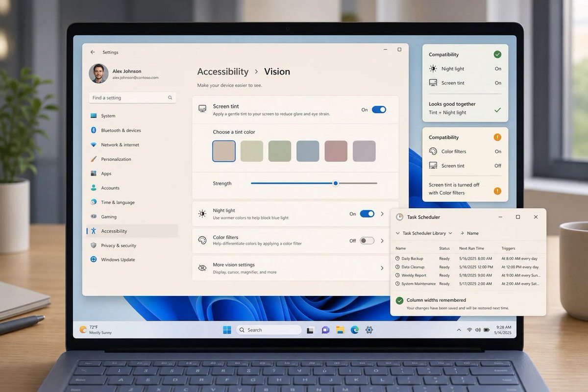
Task: Click the More vision settings eye icon
Action: tap(202, 268)
